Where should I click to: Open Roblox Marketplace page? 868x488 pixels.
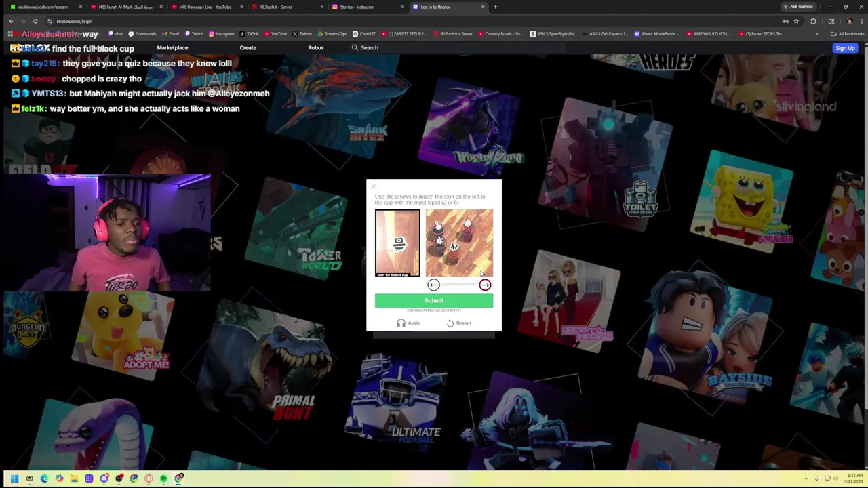(x=172, y=47)
